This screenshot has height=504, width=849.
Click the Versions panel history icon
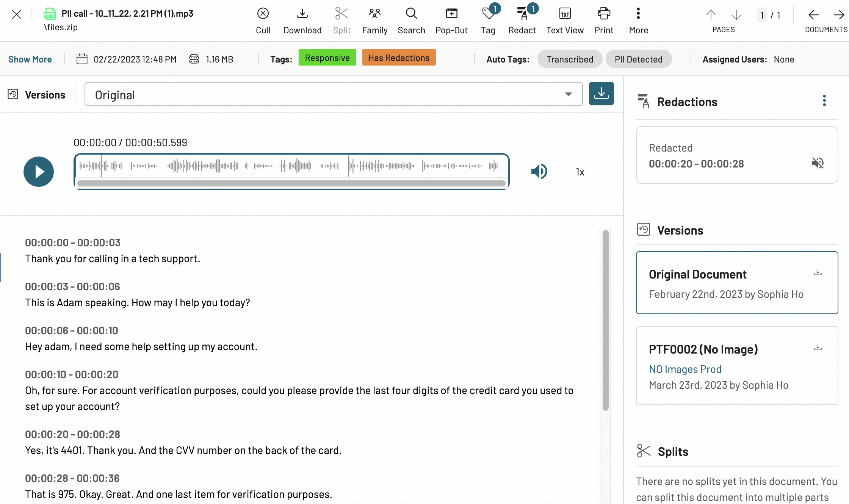coord(644,230)
